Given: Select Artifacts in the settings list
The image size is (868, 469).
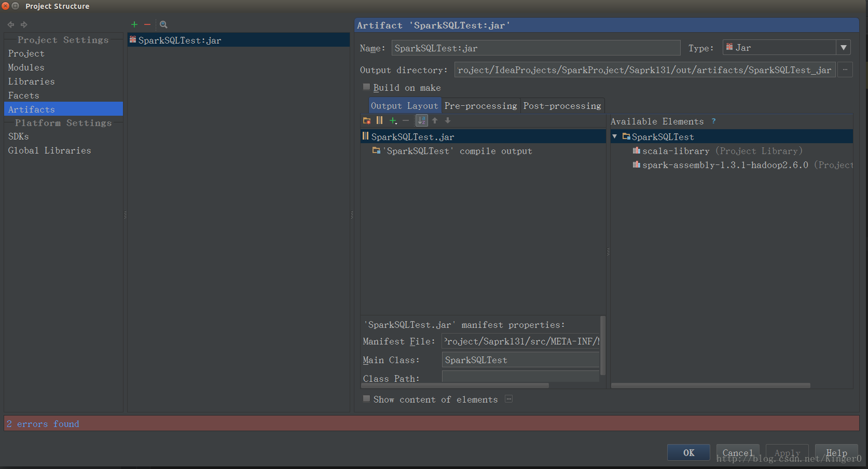Looking at the screenshot, I should coord(63,109).
